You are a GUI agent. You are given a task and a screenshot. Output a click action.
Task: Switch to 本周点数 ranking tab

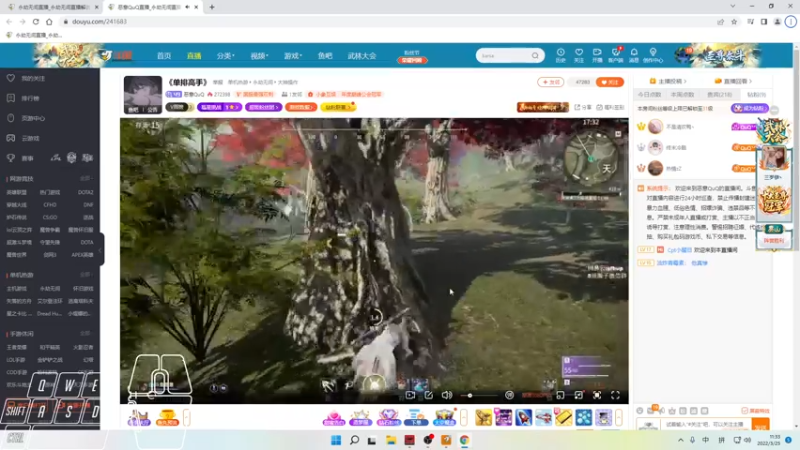[x=682, y=95]
